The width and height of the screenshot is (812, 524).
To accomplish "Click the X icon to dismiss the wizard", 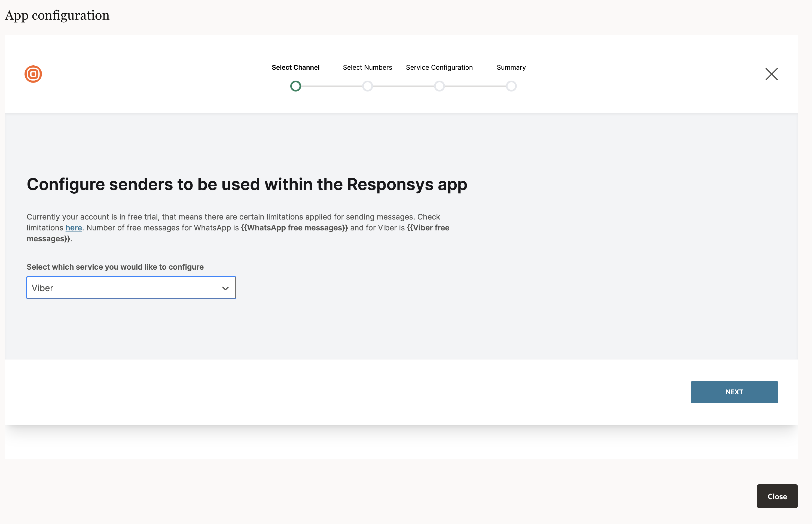I will [x=771, y=74].
